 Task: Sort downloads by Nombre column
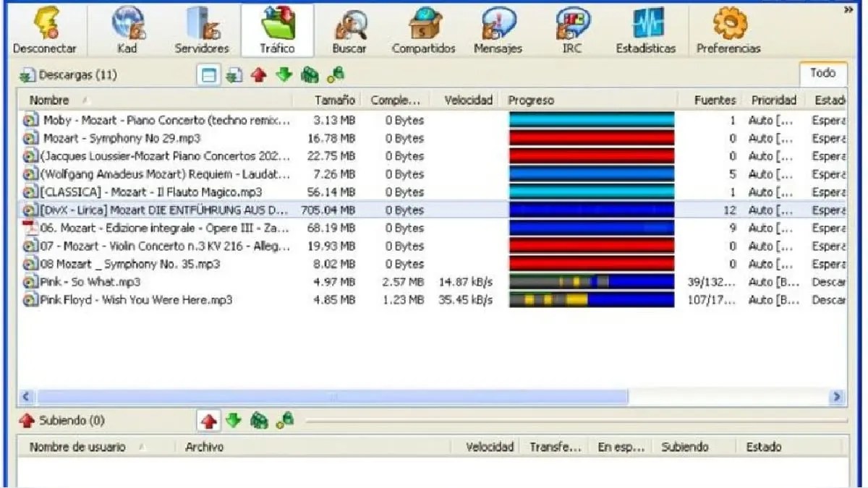coord(155,100)
